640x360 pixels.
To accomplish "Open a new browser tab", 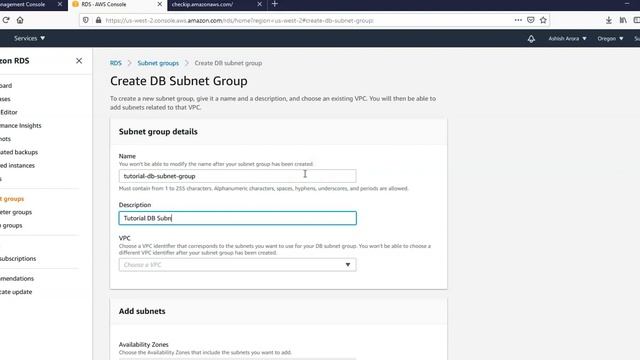I will pyautogui.click(x=275, y=4).
